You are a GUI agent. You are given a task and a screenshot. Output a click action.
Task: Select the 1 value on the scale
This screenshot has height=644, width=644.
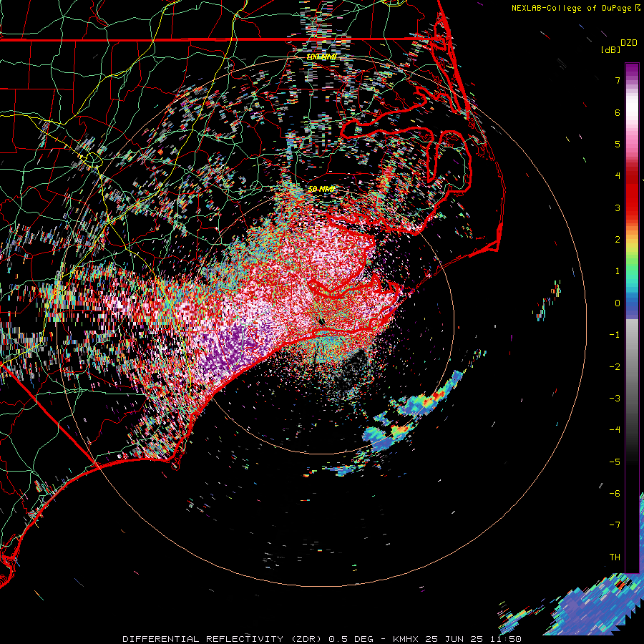point(618,271)
